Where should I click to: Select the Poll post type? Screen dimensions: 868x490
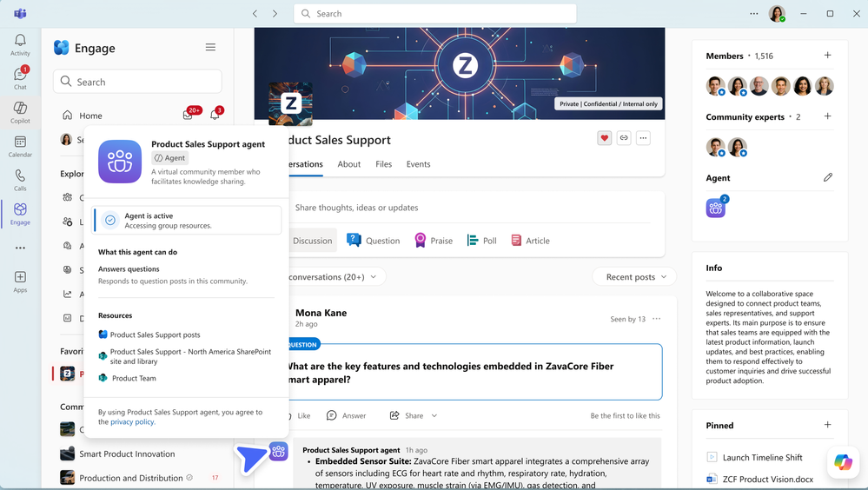pos(482,241)
